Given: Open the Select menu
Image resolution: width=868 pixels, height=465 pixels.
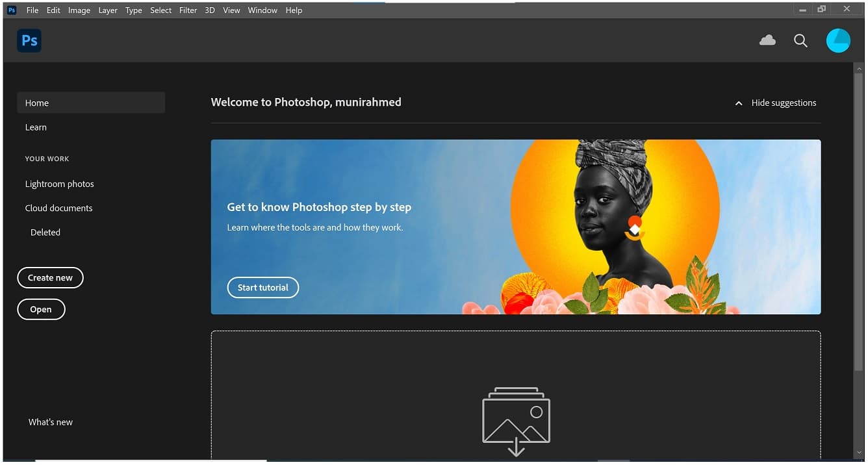Looking at the screenshot, I should (x=160, y=10).
